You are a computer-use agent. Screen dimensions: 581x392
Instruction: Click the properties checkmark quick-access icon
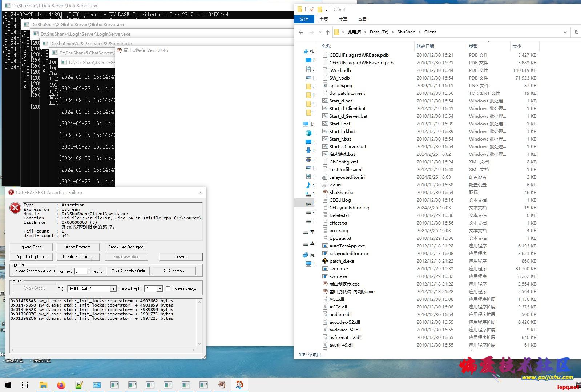tap(311, 9)
